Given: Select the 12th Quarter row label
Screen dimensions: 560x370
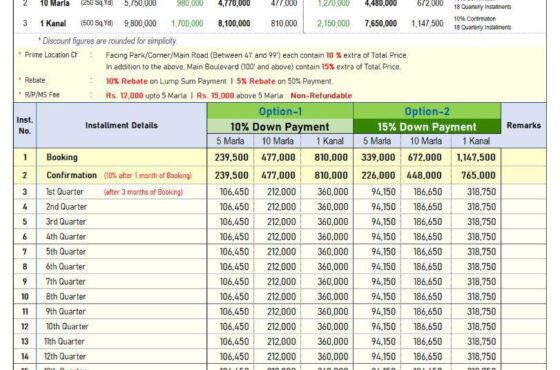Looking at the screenshot, I should click(65, 356).
